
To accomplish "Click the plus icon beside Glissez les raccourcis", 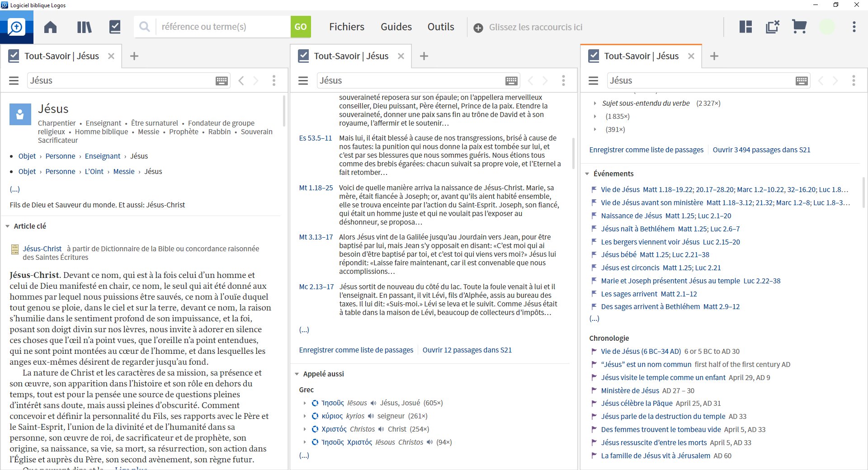I will (478, 28).
